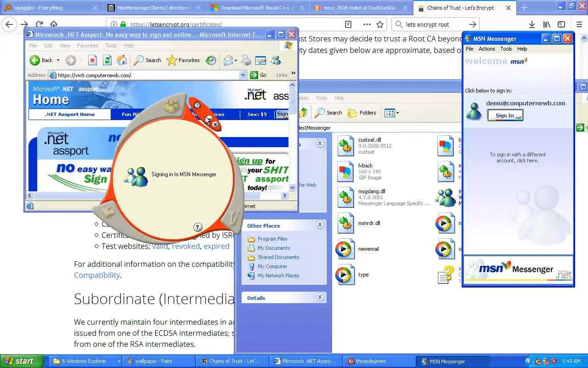Click the threedegrees help question mark
The width and height of the screenshot is (588, 368).
coord(198,227)
